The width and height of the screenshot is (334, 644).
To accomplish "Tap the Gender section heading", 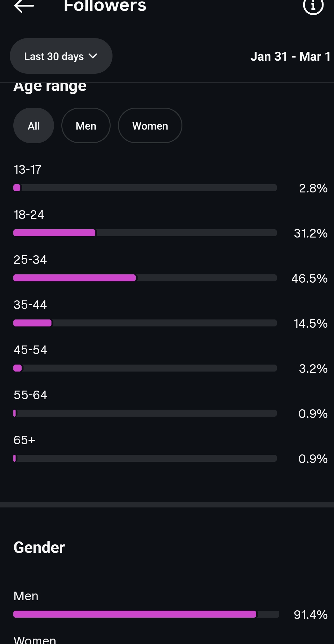I will coord(39,547).
